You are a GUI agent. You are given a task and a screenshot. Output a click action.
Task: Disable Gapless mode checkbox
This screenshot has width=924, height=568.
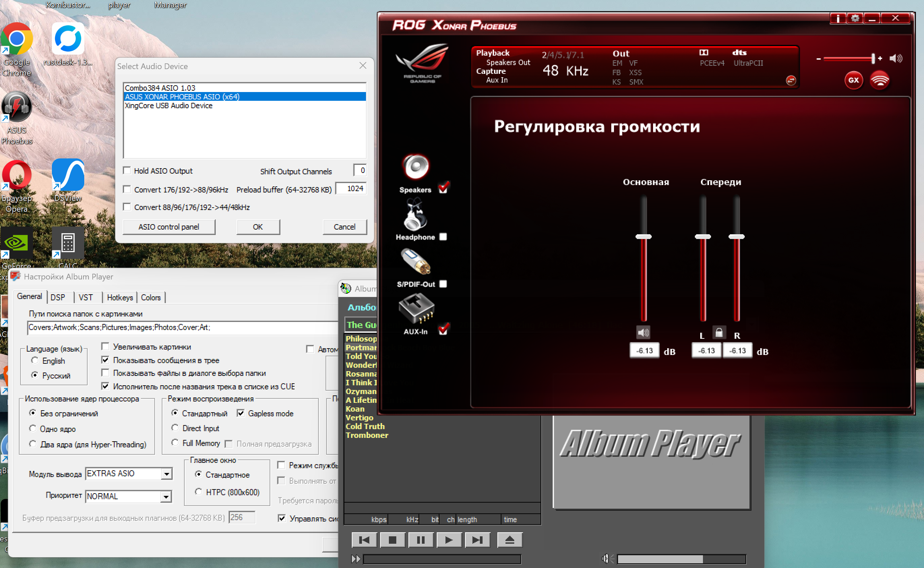[x=241, y=413]
